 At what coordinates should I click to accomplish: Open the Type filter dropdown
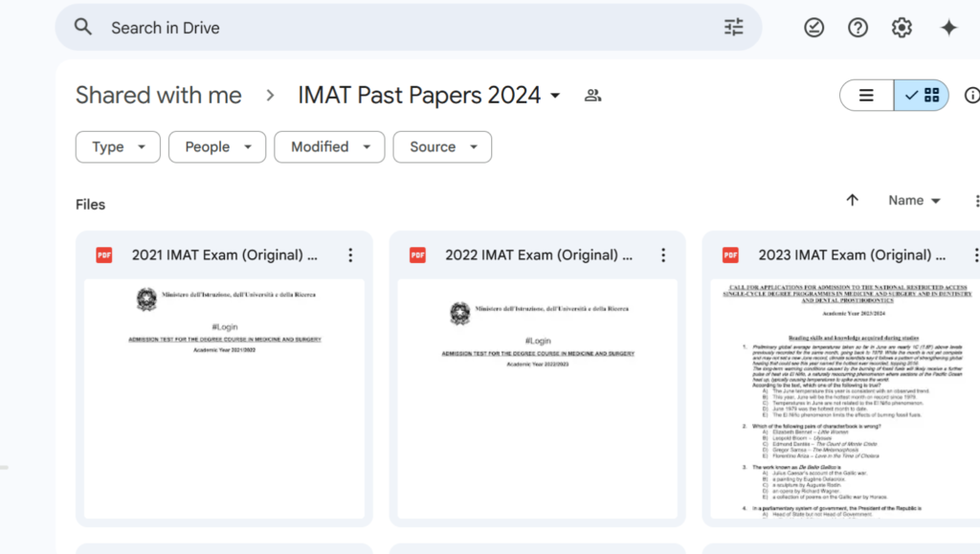tap(118, 146)
